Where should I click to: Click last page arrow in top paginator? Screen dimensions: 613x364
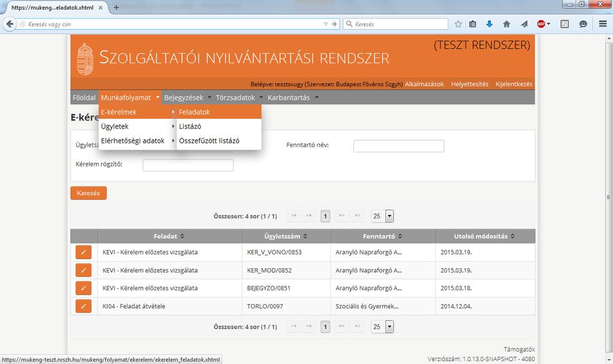click(357, 216)
